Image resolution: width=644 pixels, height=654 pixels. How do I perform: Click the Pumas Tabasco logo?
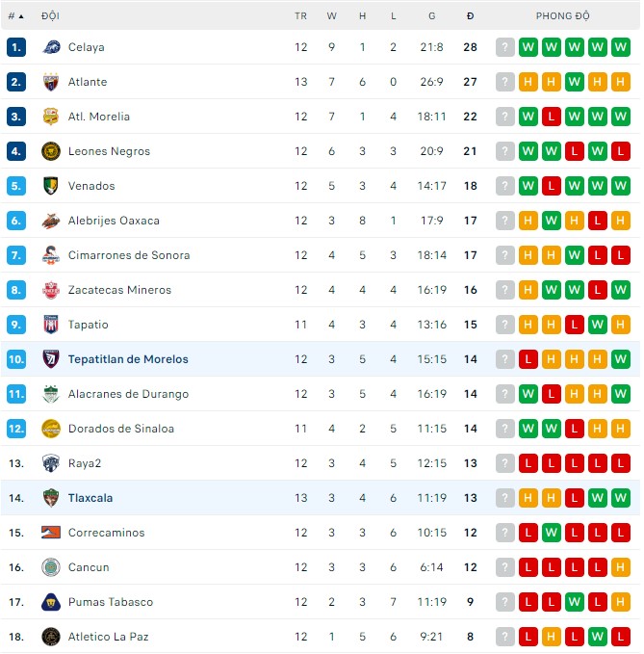(x=51, y=602)
